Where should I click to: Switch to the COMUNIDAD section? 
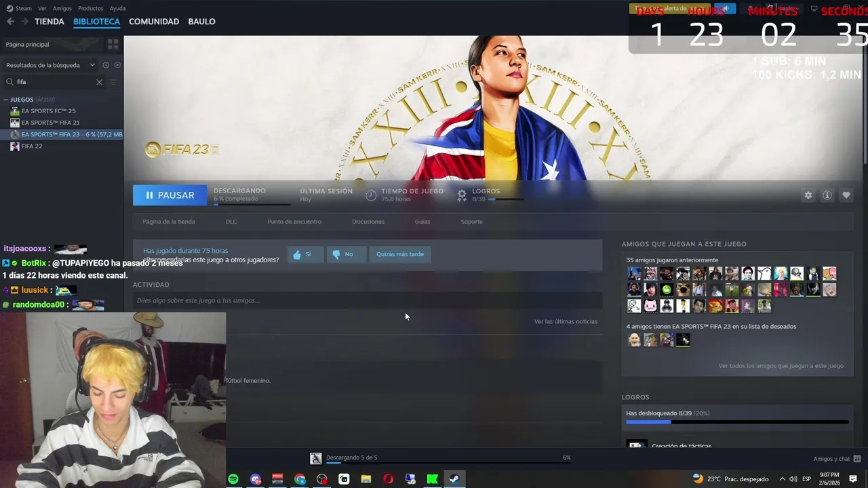(x=154, y=22)
